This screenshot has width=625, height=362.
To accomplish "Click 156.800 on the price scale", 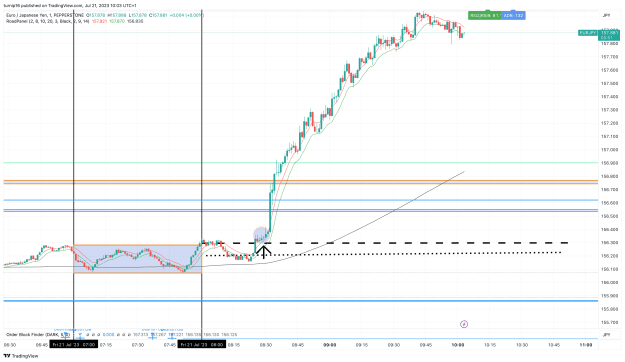I will click(x=609, y=176).
